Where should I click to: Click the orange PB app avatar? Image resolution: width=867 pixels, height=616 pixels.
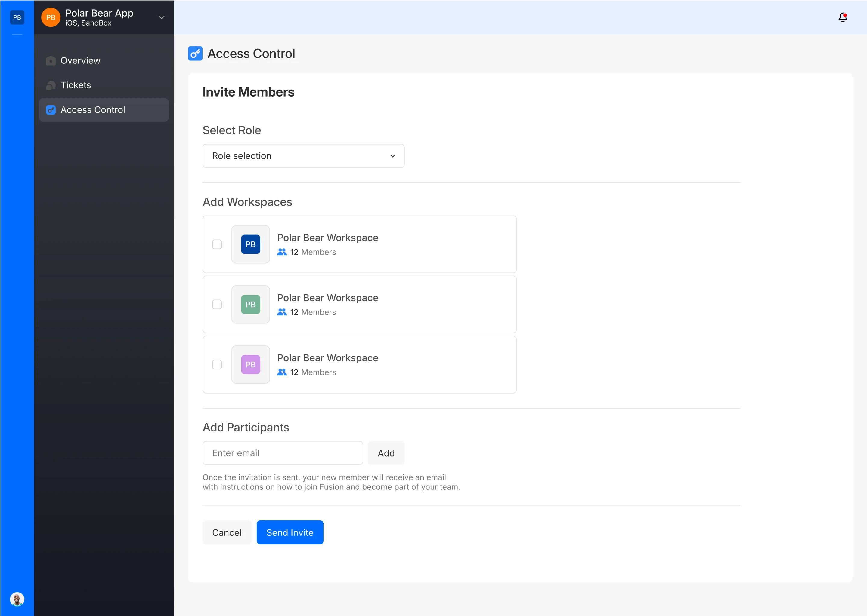point(51,17)
